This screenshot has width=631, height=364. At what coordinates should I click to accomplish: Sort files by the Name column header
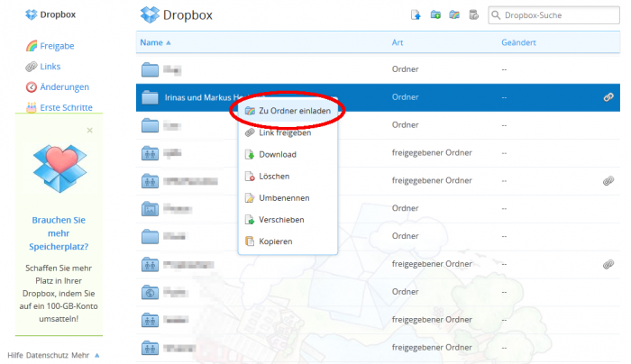[151, 42]
